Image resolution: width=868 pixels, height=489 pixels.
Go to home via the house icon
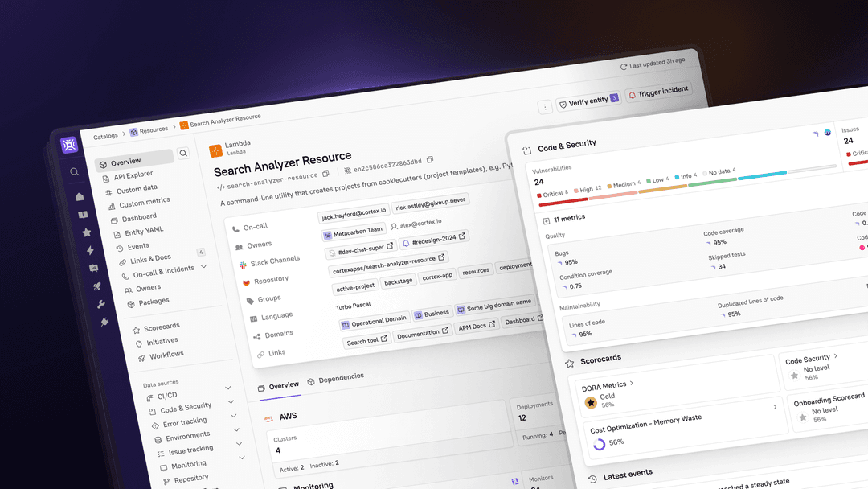coord(80,196)
